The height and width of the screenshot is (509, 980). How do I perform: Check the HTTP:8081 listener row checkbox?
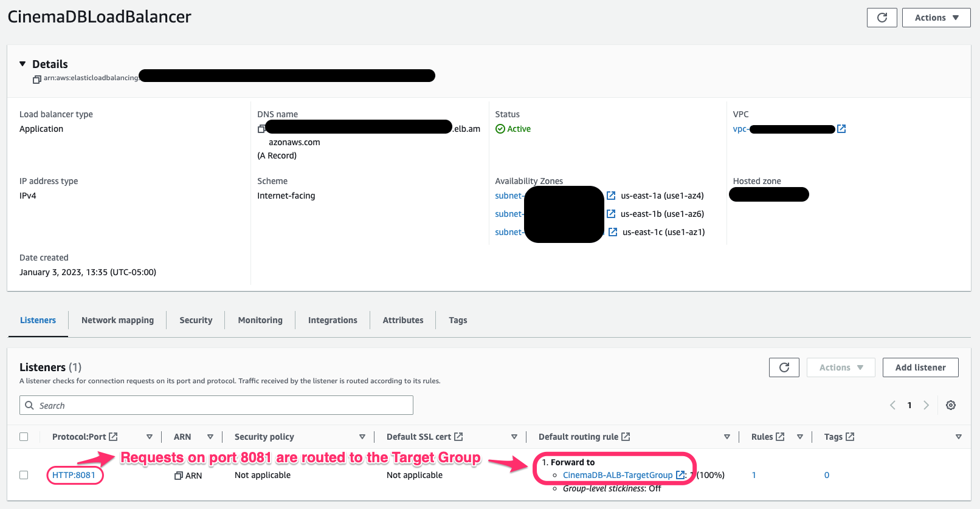(x=24, y=475)
